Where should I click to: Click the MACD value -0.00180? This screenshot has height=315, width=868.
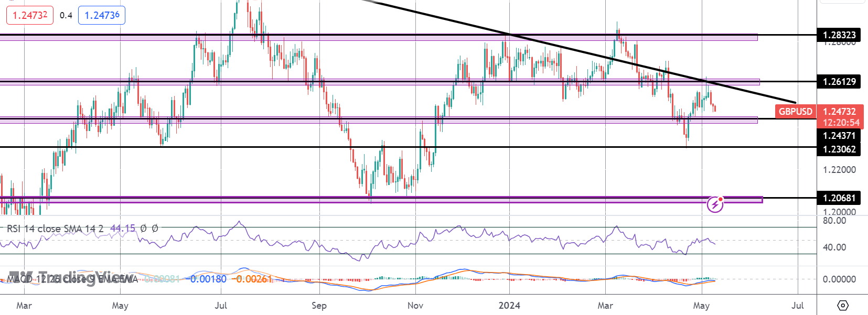207,279
